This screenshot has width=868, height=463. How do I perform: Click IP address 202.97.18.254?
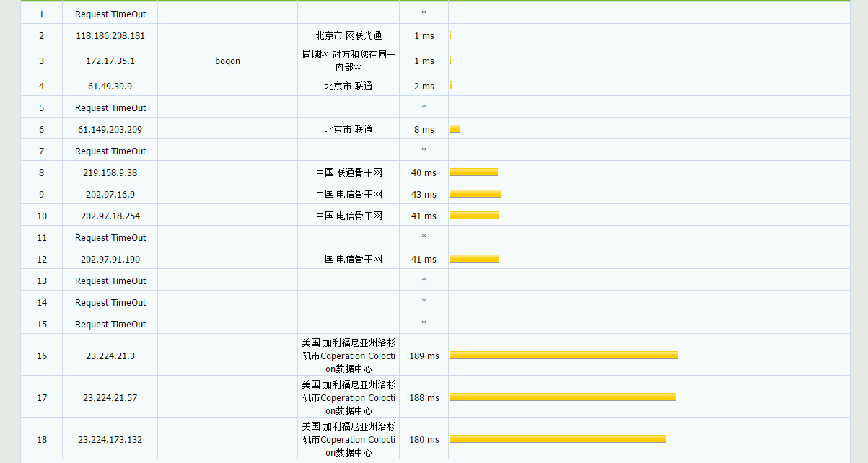[110, 216]
